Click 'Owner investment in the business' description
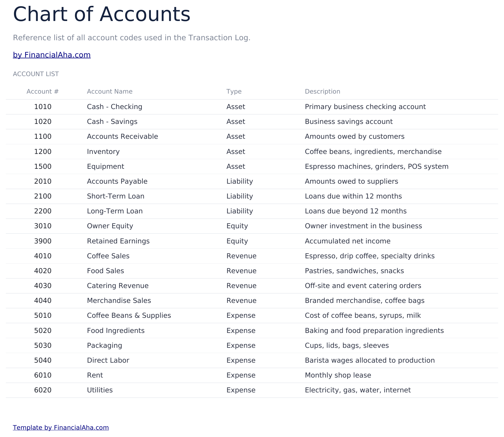 tap(363, 226)
